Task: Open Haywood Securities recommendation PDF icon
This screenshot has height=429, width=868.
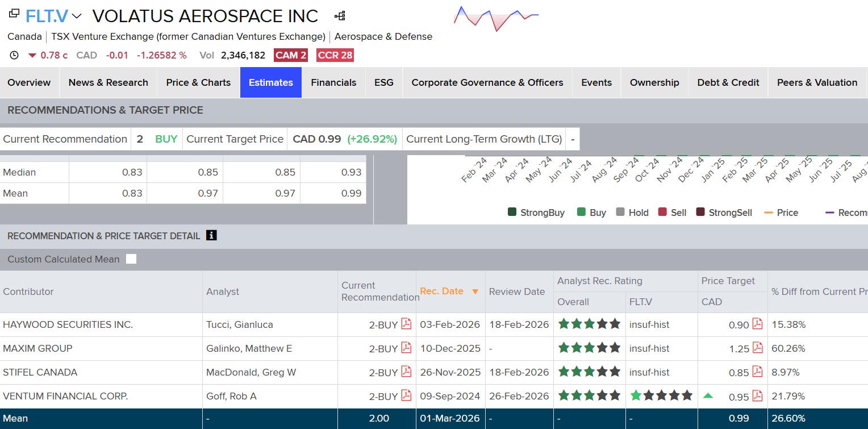Action: click(406, 324)
